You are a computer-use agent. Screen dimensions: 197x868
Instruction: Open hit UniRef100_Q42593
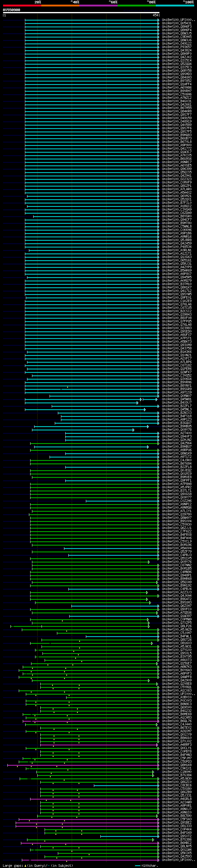pyautogui.click(x=177, y=856)
